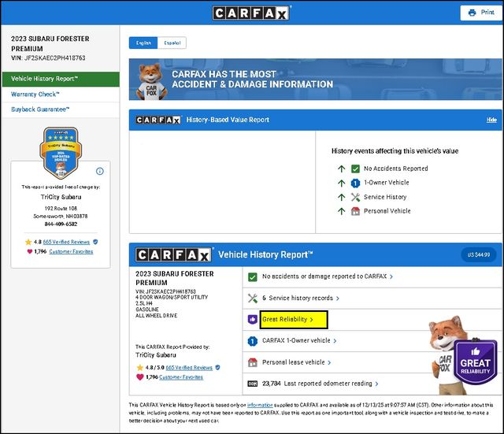Expand no accidents or damage reported row

[327, 276]
